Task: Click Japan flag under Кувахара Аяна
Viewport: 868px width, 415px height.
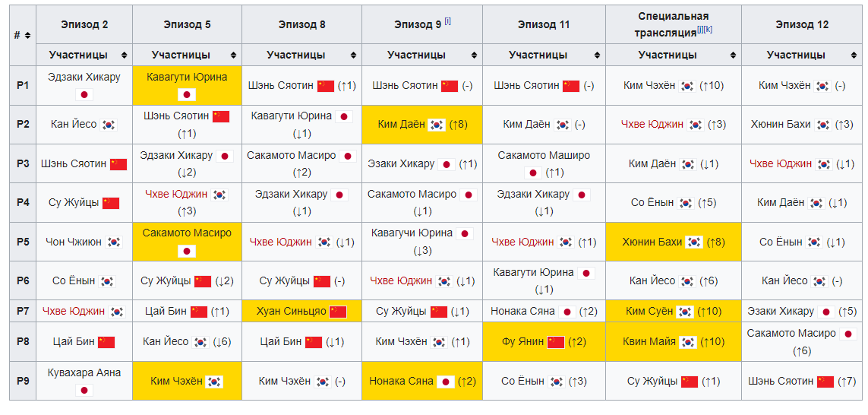Action: tap(84, 390)
